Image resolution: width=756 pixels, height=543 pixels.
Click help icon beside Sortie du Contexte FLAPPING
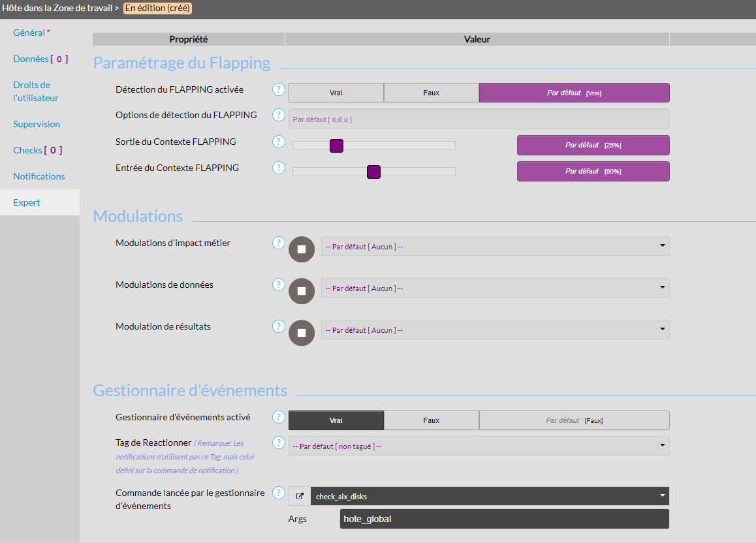(x=279, y=142)
